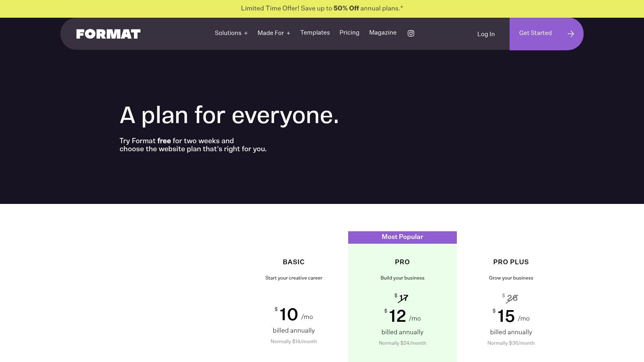The image size is (644, 362).
Task: Click the Log In link
Action: pyautogui.click(x=486, y=34)
